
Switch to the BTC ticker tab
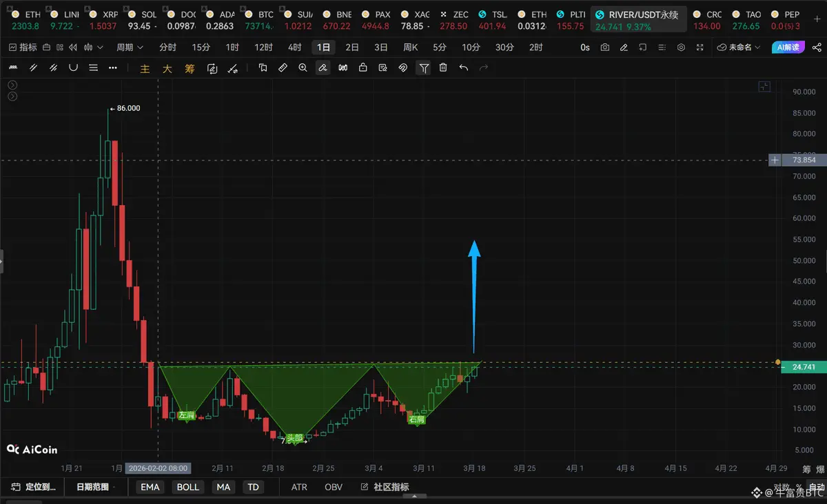tap(259, 20)
